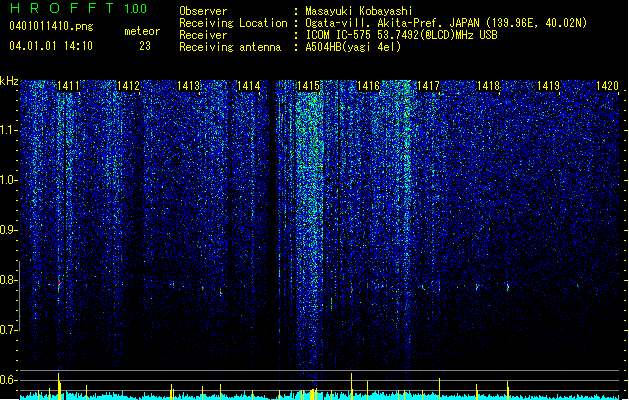Click the 0.6 kHz frequency axis label

pyautogui.click(x=9, y=380)
